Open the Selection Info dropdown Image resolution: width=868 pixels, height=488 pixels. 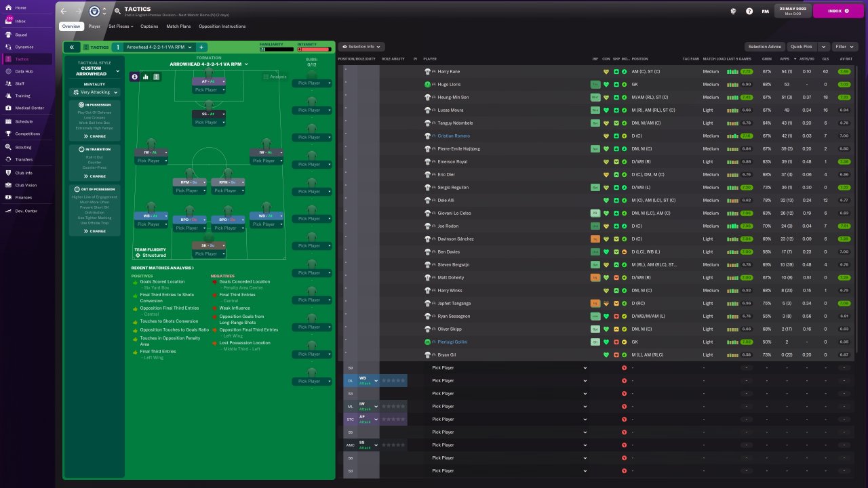click(x=363, y=47)
